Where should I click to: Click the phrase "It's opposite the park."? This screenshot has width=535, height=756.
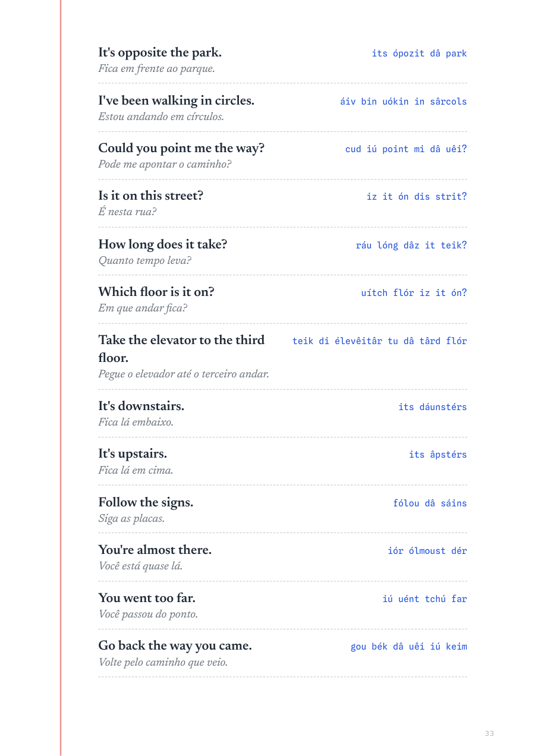[160, 53]
